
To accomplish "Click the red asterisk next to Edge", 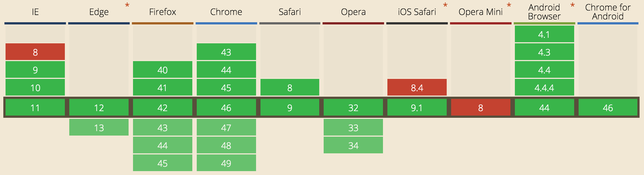I will coord(127,5).
